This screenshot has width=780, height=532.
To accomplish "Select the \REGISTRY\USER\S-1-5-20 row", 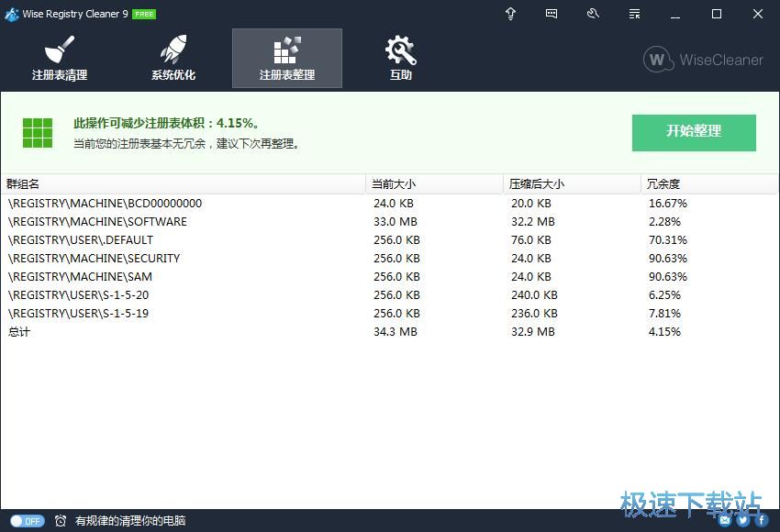I will pyautogui.click(x=389, y=295).
